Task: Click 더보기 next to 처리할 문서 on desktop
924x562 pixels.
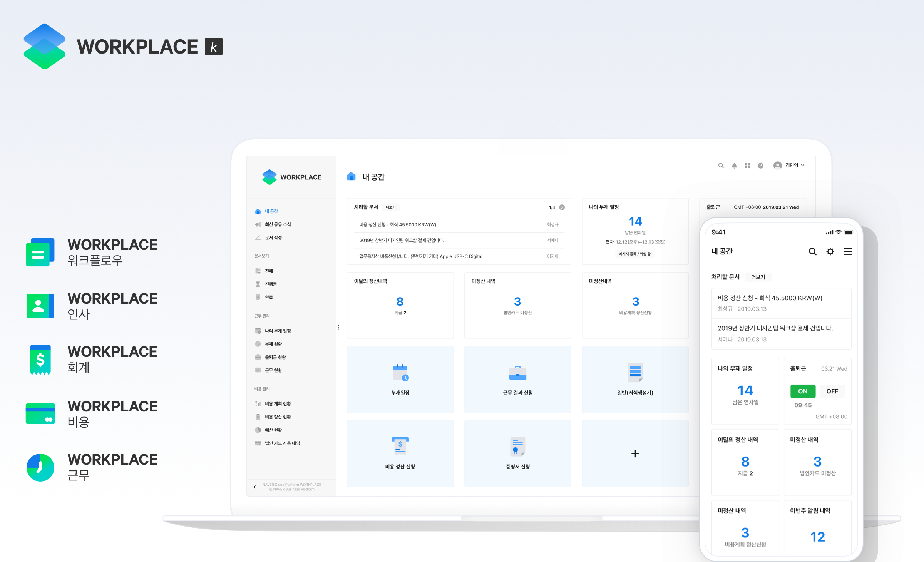Action: pos(391,207)
